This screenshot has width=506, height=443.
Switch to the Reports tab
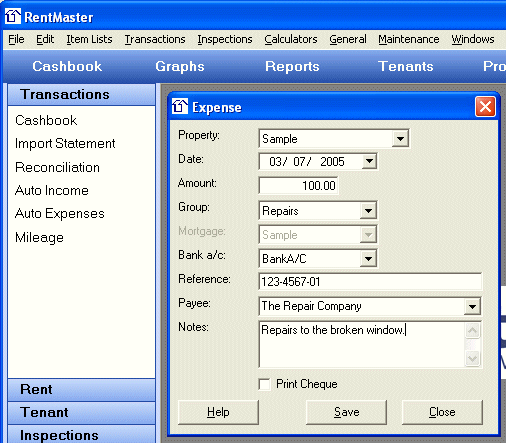292,66
